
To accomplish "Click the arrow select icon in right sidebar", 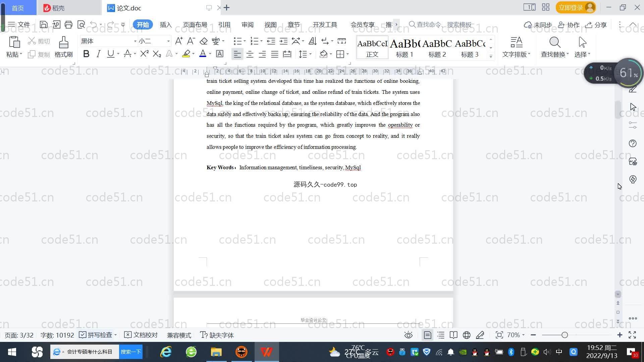I will pyautogui.click(x=633, y=107).
